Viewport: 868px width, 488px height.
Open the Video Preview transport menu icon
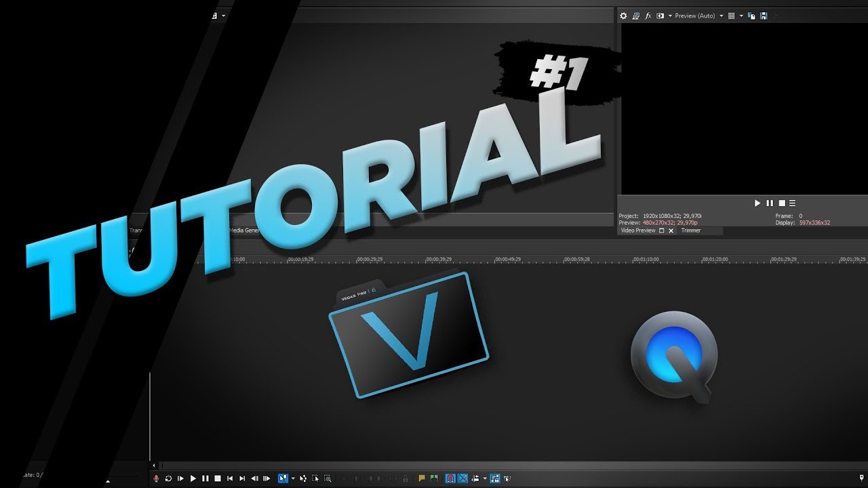click(x=792, y=203)
